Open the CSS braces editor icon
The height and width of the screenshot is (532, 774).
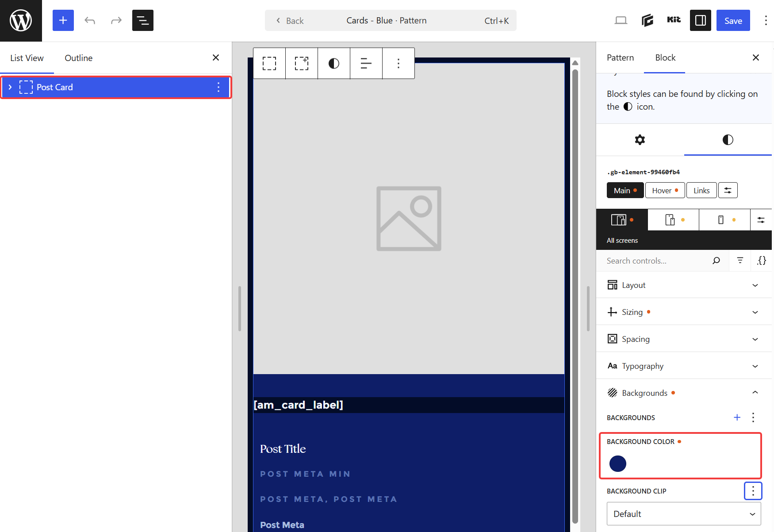coord(762,260)
